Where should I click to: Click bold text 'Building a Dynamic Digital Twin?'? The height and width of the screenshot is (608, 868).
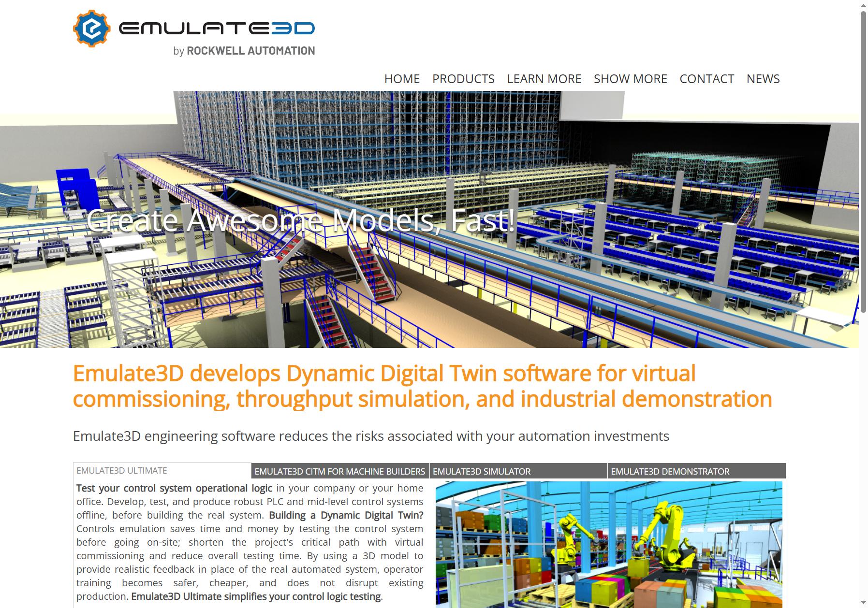(x=346, y=515)
